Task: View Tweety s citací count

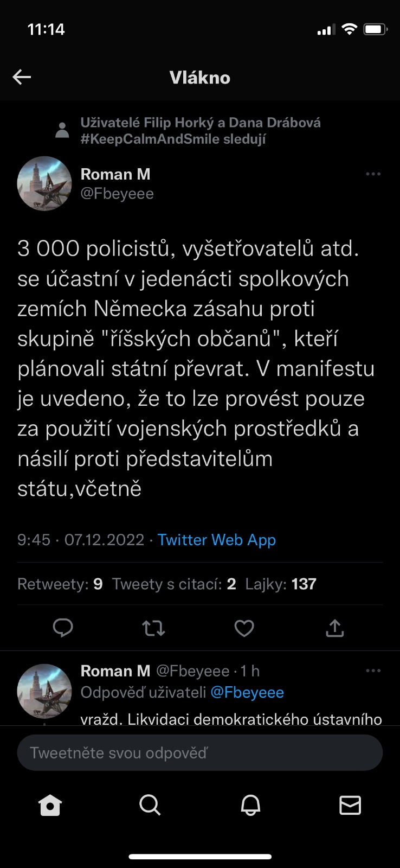Action: 174,584
